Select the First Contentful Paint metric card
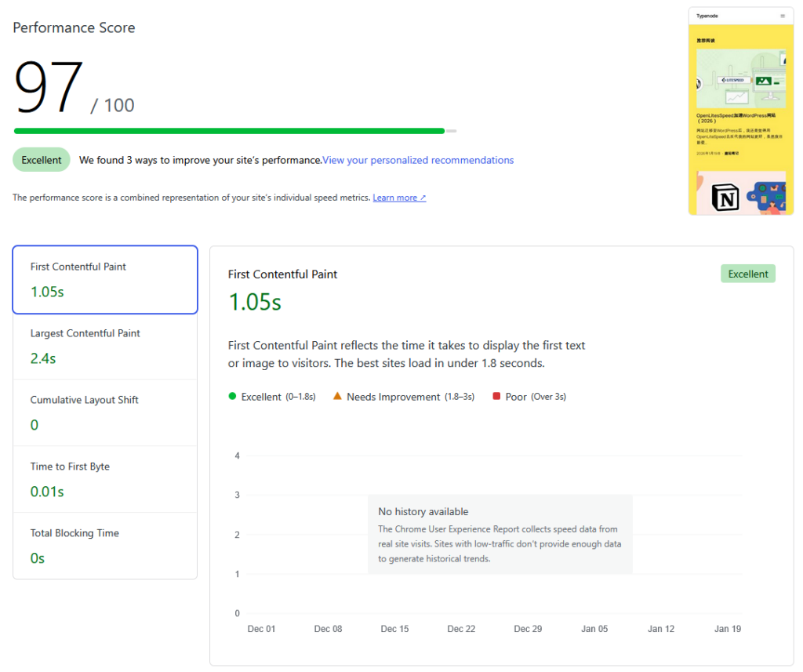 (104, 279)
